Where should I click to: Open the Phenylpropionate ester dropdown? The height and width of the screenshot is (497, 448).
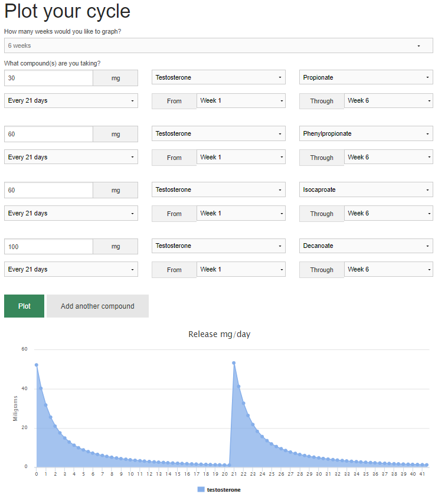coord(366,133)
